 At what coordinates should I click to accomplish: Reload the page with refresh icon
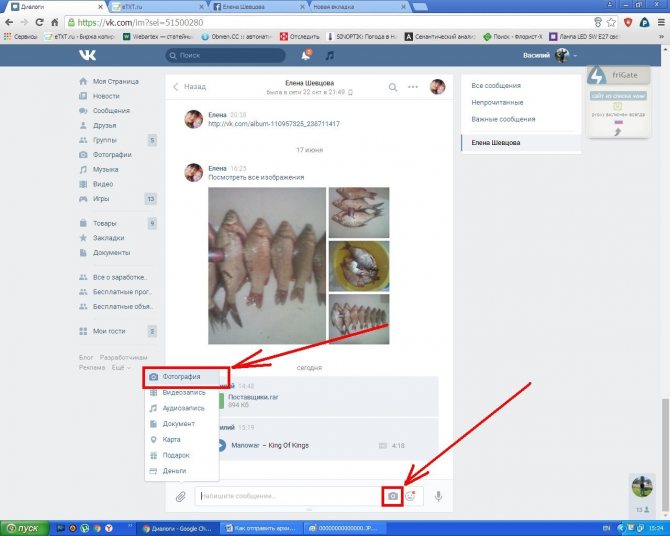[39, 22]
